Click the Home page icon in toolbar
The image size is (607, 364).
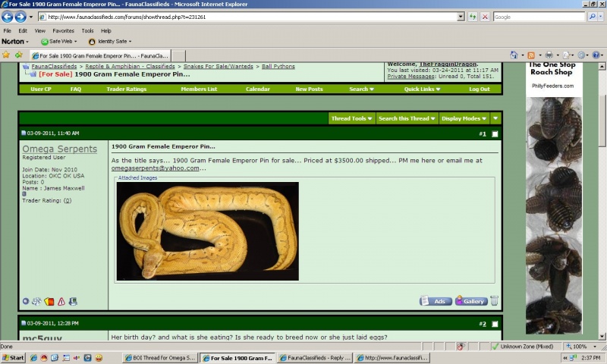(514, 55)
